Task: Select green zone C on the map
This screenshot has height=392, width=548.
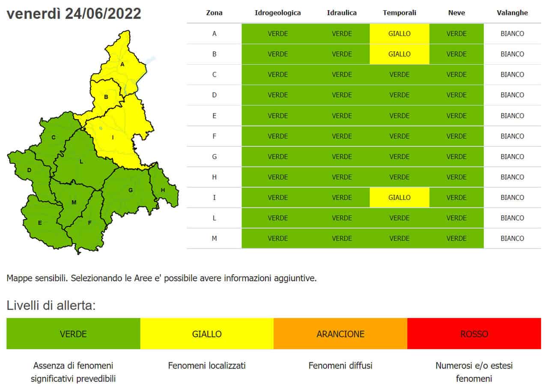Action: 54,137
